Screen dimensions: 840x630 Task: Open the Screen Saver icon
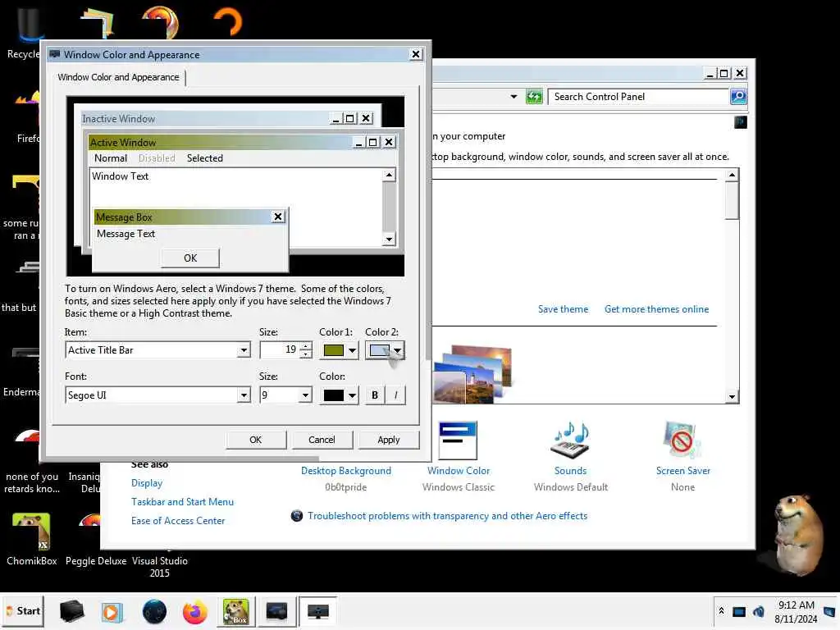pos(682,441)
